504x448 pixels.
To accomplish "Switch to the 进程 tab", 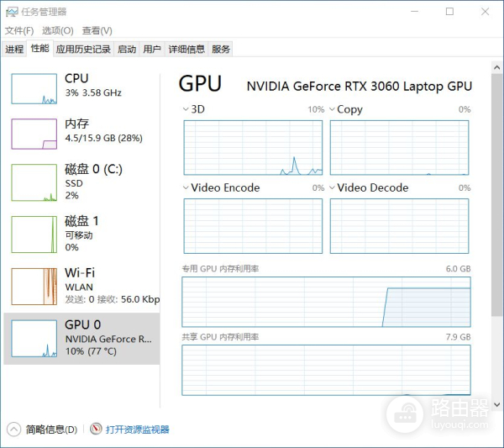I will coord(14,50).
